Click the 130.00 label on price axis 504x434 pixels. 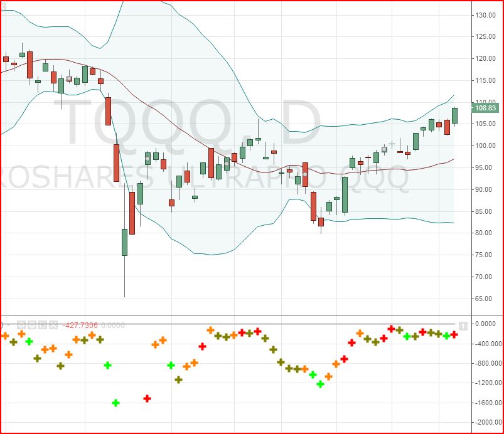pos(486,15)
